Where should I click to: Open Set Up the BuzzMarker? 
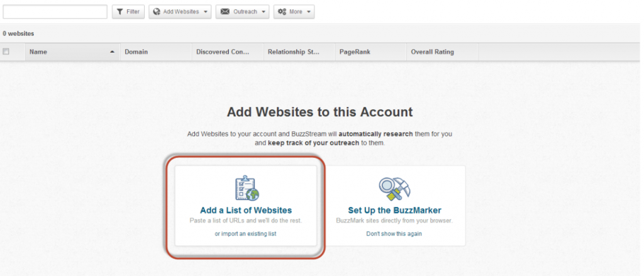click(395, 210)
